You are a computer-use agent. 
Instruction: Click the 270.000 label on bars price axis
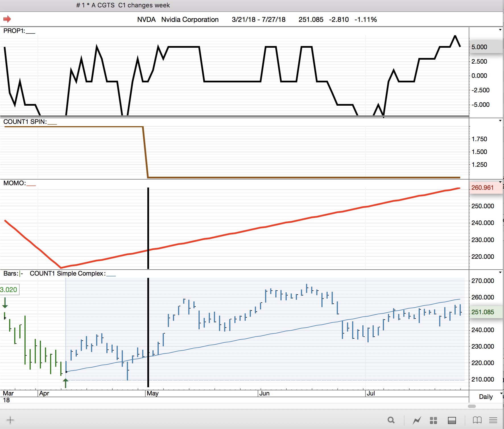coord(483,281)
